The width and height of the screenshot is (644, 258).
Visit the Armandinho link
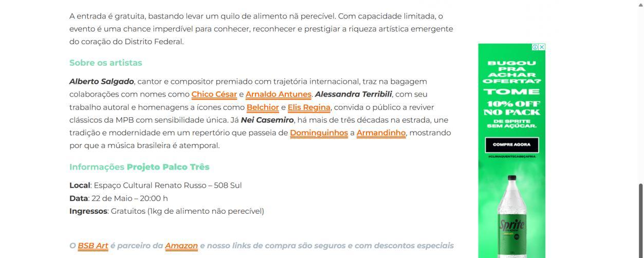pyautogui.click(x=381, y=133)
